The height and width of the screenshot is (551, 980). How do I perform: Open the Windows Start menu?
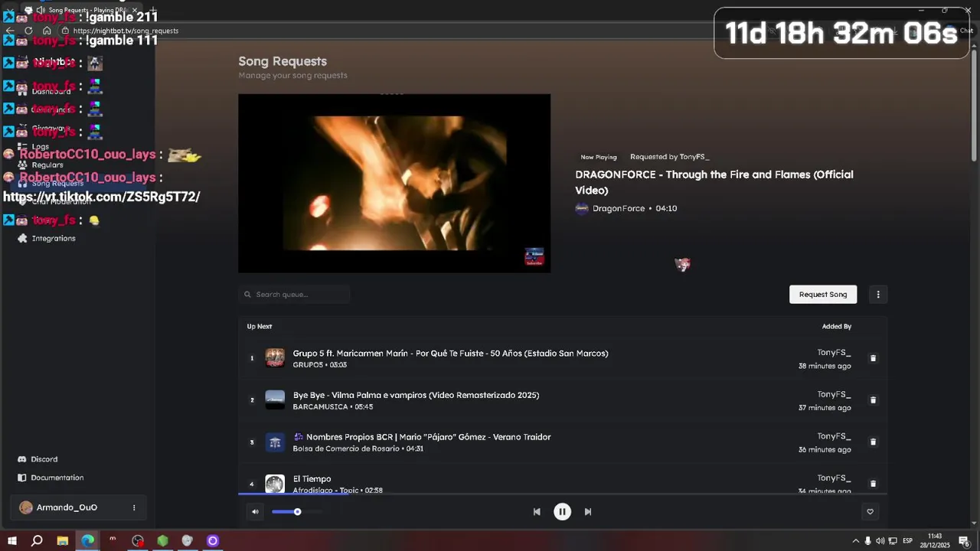(x=12, y=541)
